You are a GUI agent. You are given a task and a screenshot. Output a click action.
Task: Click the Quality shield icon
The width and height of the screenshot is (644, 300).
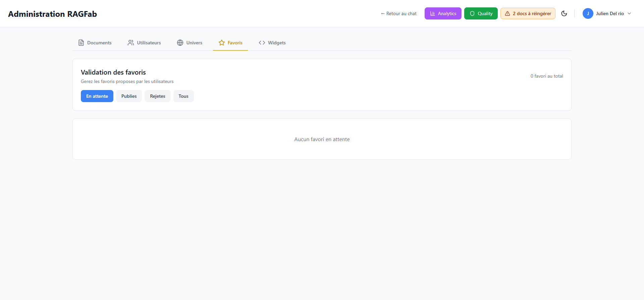tap(472, 13)
